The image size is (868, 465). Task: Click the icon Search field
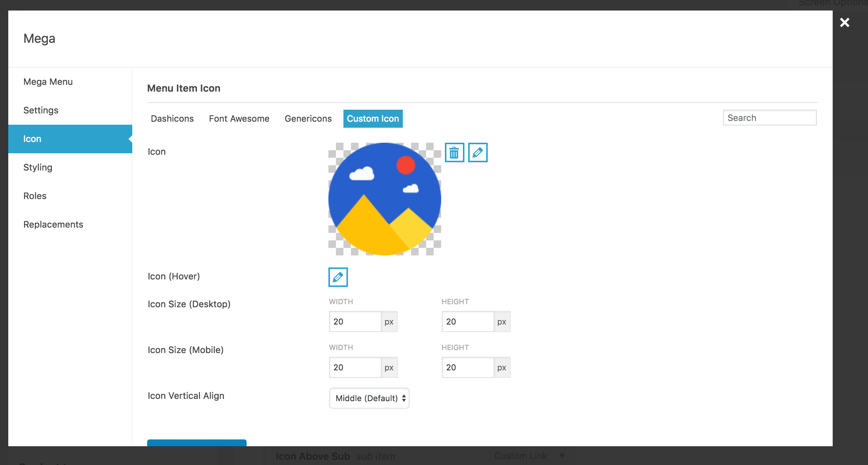(769, 118)
